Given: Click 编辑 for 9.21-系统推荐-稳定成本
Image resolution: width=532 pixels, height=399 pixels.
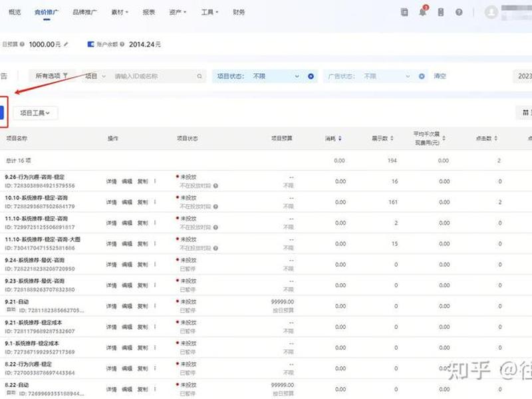Looking at the screenshot, I should 127,327.
